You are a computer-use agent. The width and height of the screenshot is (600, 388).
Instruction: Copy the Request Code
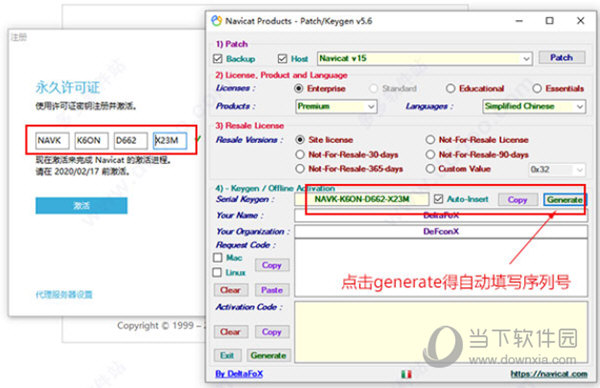(x=272, y=265)
